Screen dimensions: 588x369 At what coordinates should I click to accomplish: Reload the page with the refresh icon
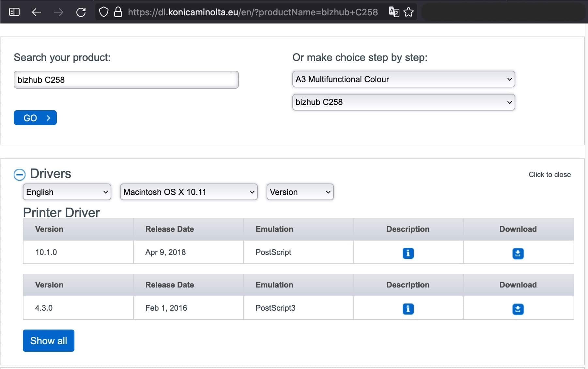[x=81, y=12]
